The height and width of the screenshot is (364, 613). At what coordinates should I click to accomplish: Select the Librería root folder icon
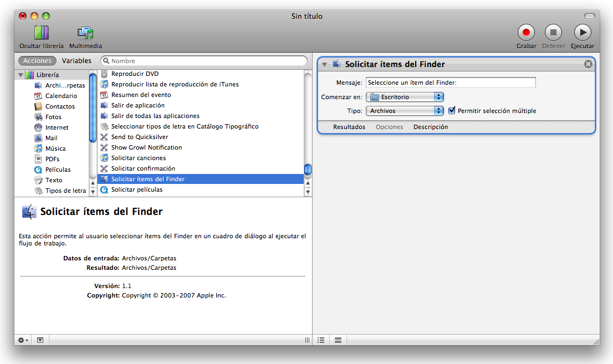pyautogui.click(x=29, y=75)
